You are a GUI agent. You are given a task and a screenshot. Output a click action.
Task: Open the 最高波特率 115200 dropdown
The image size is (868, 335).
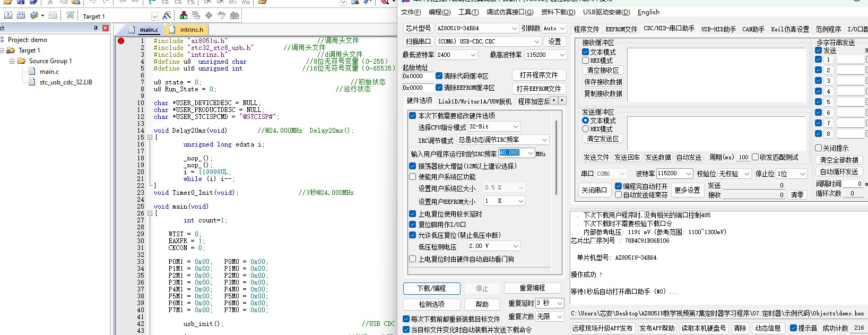(x=545, y=55)
